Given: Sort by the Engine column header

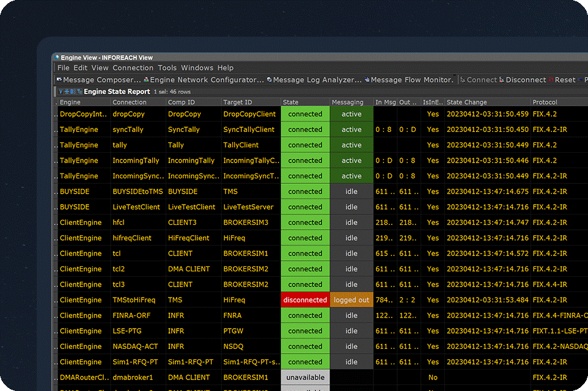Looking at the screenshot, I should coord(84,102).
